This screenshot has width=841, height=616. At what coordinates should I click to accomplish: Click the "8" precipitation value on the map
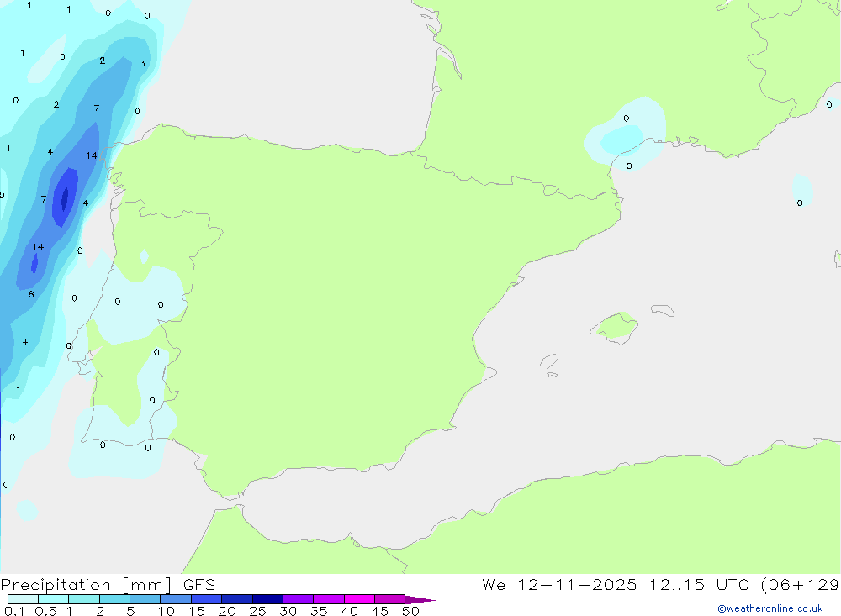tap(31, 294)
